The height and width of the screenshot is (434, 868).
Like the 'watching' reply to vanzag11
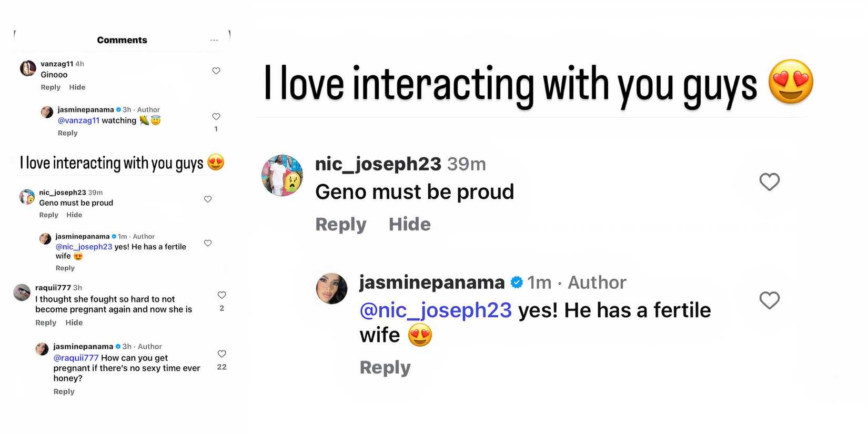pos(216,117)
